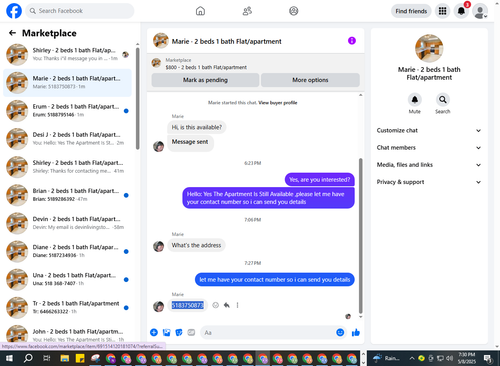Open John conversation in chat list
Image resolution: width=500 pixels, height=366 pixels.
pyautogui.click(x=67, y=333)
